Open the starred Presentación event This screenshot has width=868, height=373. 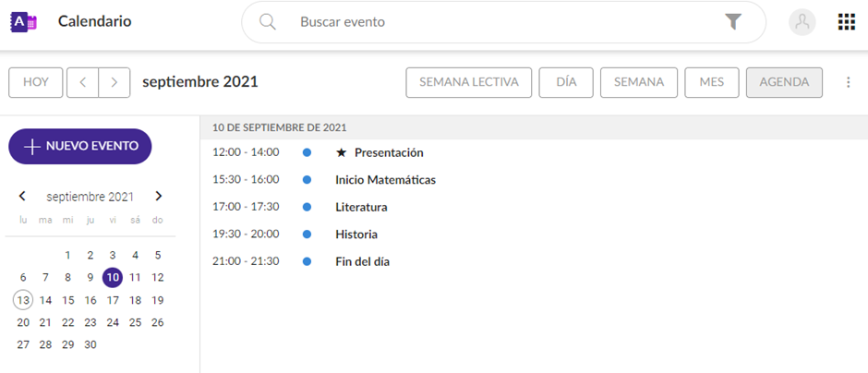(x=388, y=152)
